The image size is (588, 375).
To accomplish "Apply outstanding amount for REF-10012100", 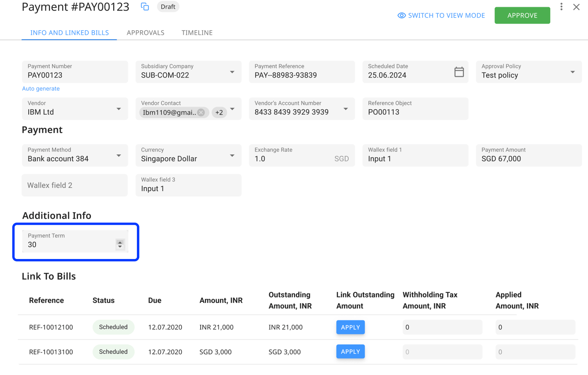I will (x=350, y=327).
